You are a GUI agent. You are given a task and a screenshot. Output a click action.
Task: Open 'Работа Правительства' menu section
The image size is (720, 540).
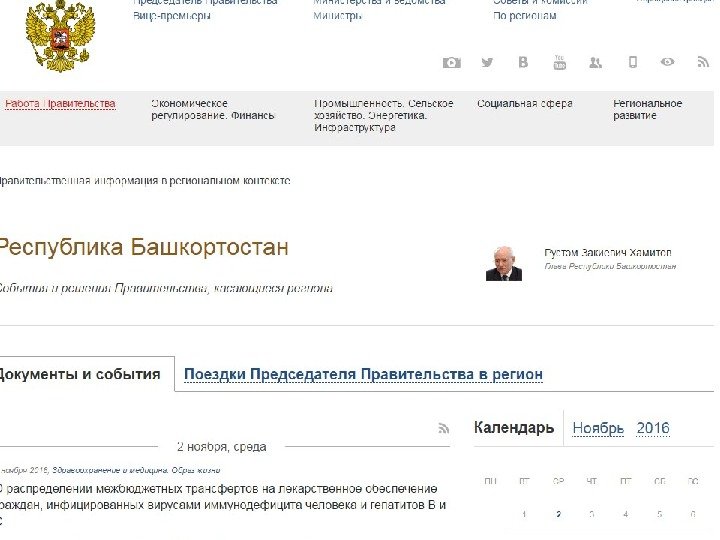(x=60, y=104)
